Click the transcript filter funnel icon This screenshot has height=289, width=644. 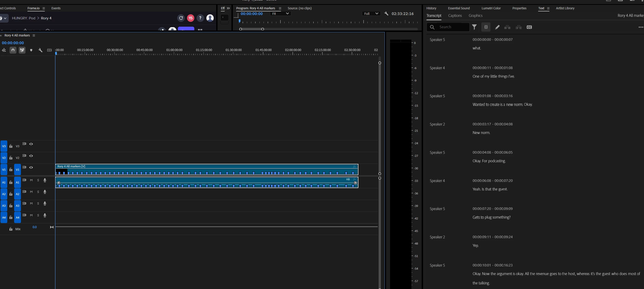pos(474,27)
